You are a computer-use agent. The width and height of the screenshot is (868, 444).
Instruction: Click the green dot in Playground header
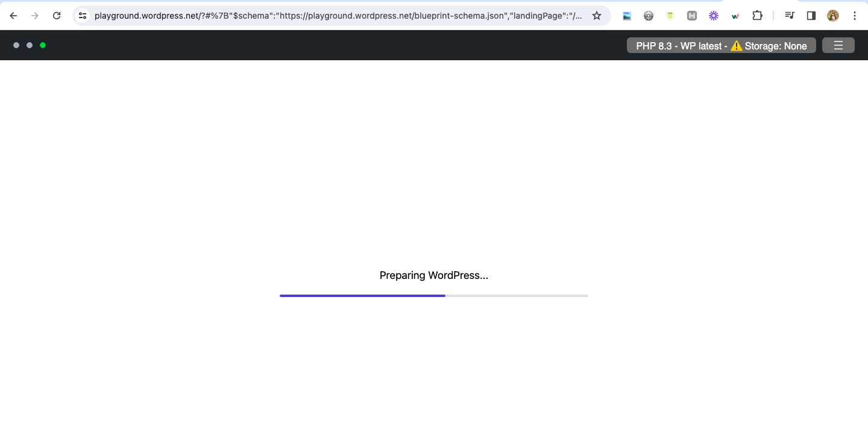(43, 45)
